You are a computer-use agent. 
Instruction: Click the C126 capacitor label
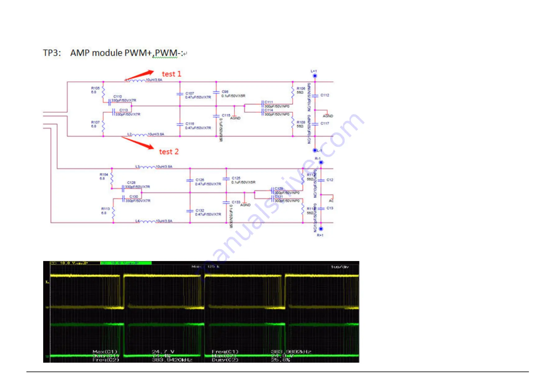click(x=200, y=180)
